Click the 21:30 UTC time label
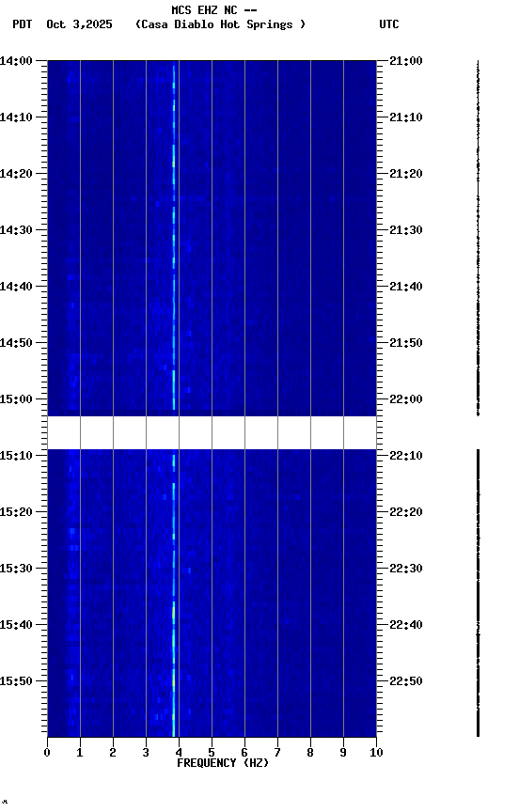Viewport: 519px width, 812px height. click(406, 230)
